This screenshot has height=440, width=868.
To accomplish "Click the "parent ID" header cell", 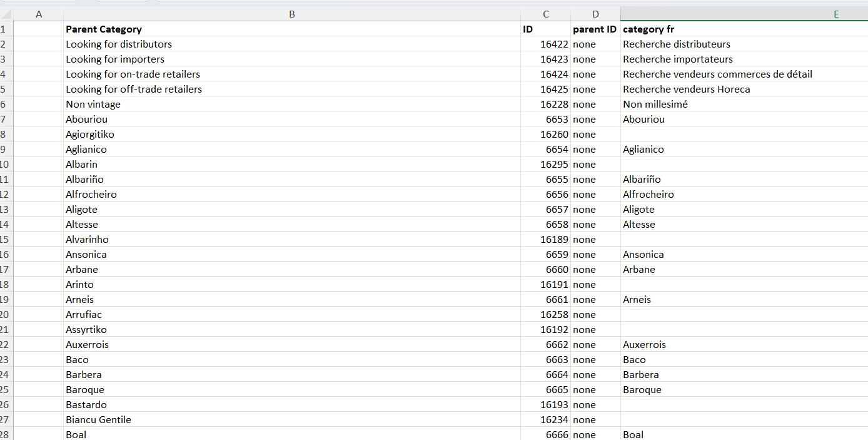I will pyautogui.click(x=594, y=29).
